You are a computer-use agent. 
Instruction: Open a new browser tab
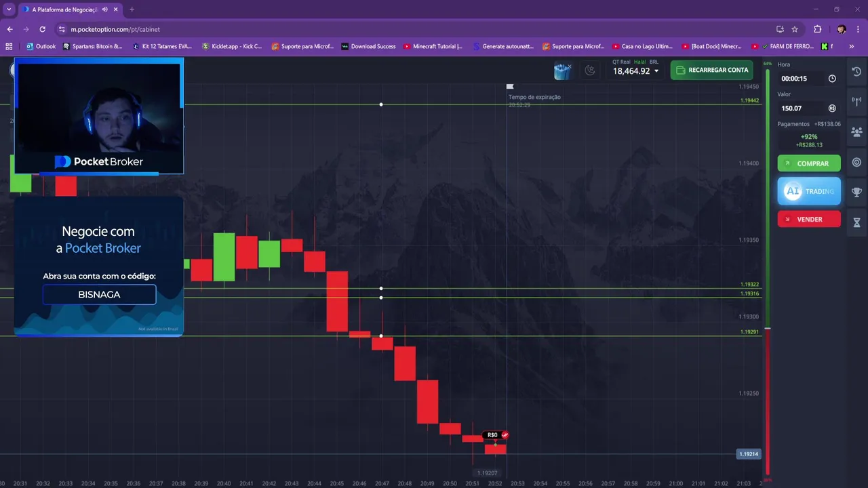click(x=132, y=9)
